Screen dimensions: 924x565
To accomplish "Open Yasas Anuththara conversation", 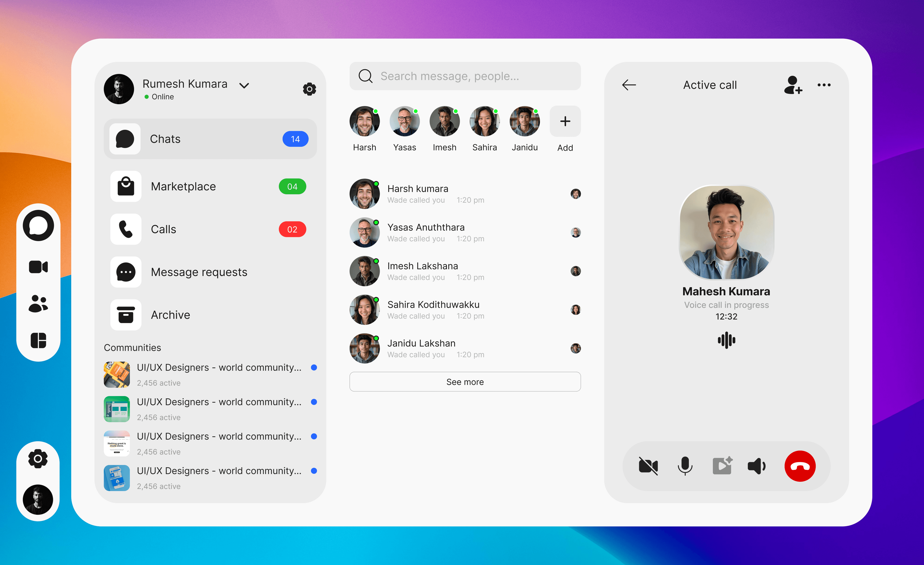I will pos(465,232).
